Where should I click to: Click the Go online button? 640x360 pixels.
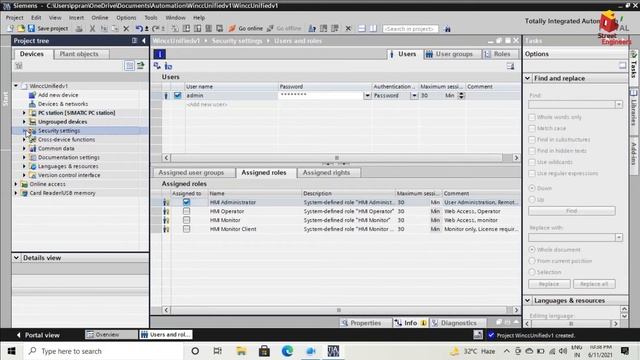(246, 29)
